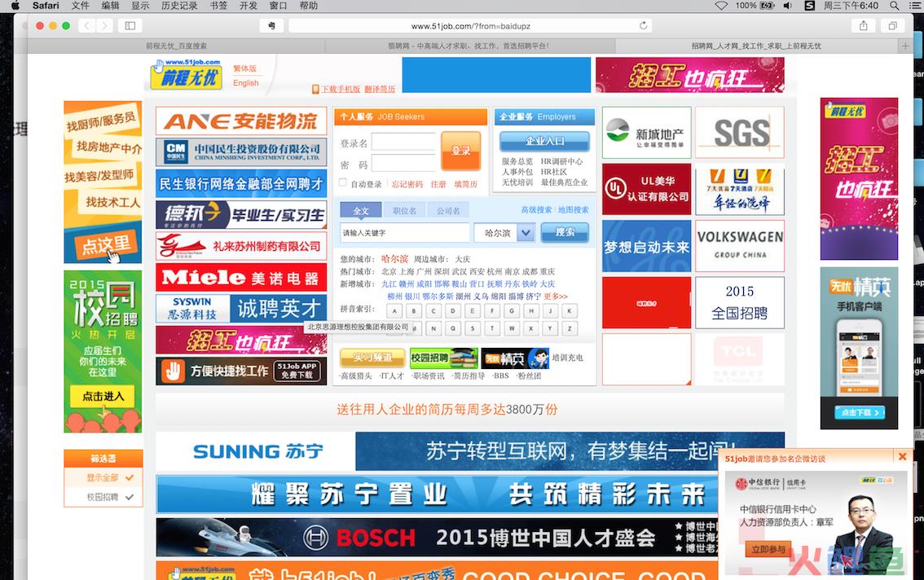Image resolution: width=924 pixels, height=580 pixels.
Task: Open the 地图搜索 link
Action: [x=574, y=210]
